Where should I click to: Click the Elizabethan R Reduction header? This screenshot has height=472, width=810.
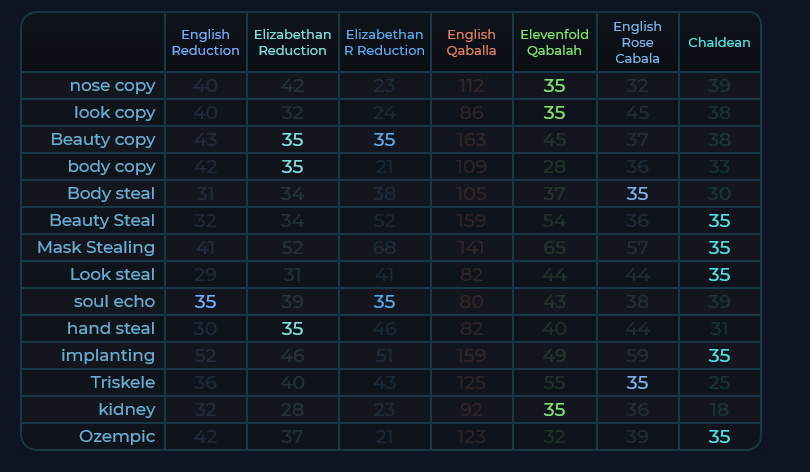pos(384,43)
